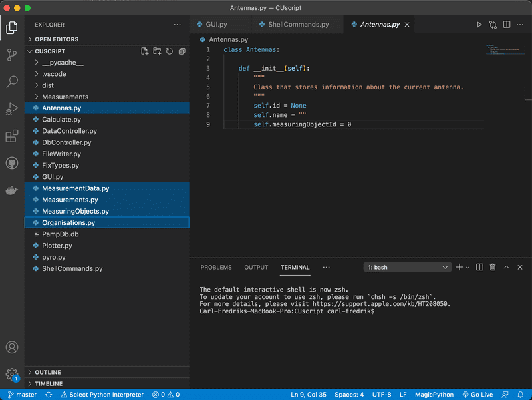
Task: Toggle Go Live server in status bar
Action: point(477,395)
